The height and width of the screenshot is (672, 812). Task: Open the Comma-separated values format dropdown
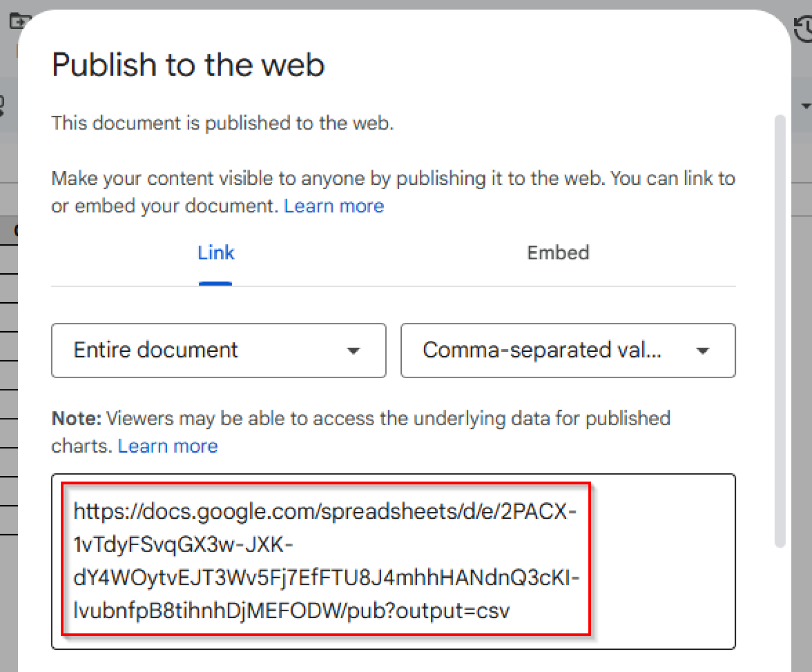pos(568,350)
